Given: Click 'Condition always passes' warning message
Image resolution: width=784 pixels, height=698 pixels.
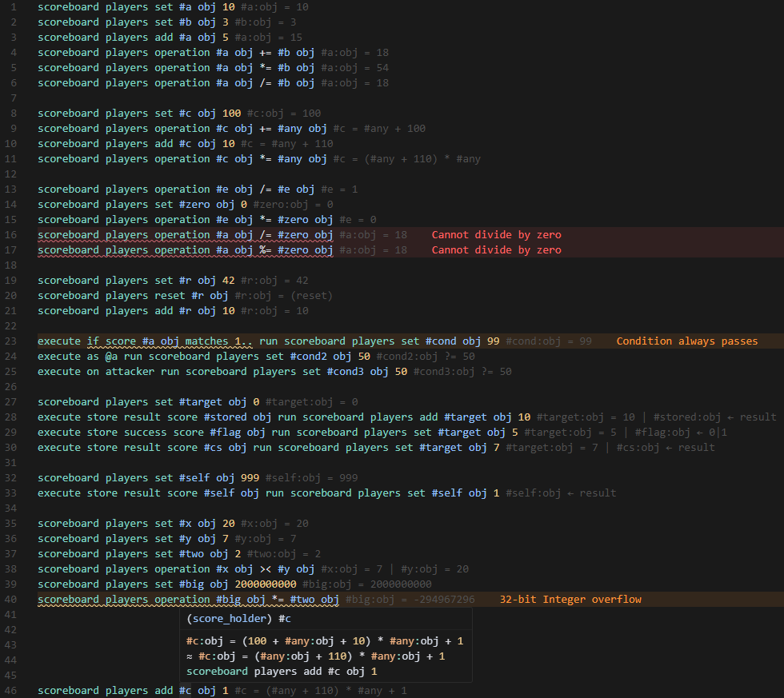Looking at the screenshot, I should 687,341.
